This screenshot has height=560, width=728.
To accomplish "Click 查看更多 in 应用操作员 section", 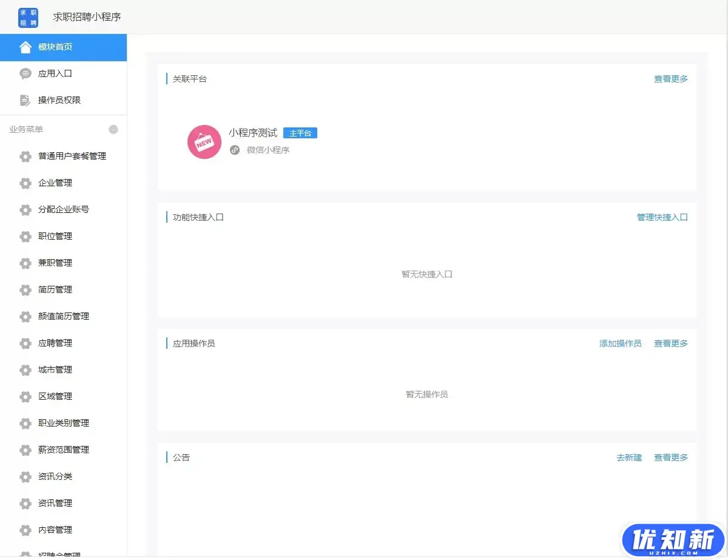I will tap(670, 343).
